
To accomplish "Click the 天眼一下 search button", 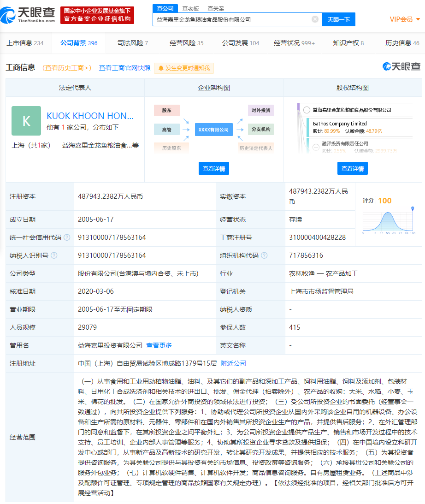I will [339, 19].
